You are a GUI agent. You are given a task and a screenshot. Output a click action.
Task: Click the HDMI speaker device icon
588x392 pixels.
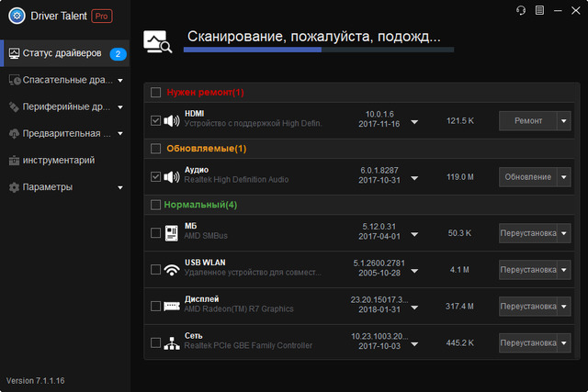click(172, 121)
